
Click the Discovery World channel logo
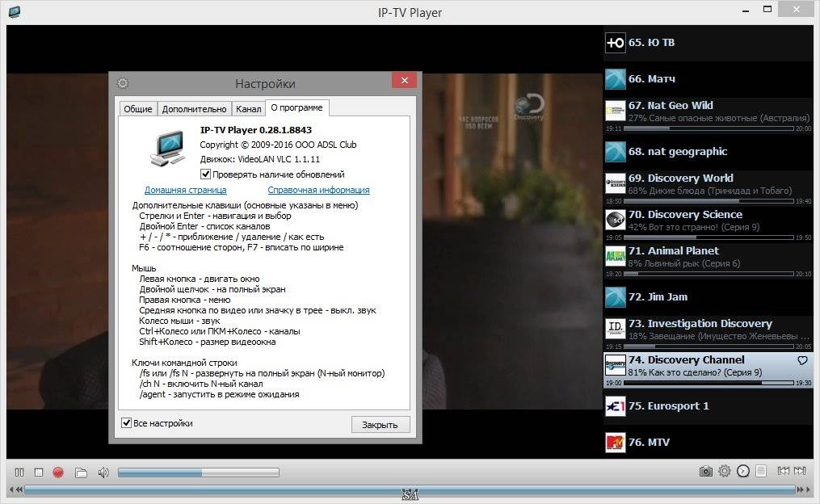click(x=616, y=183)
